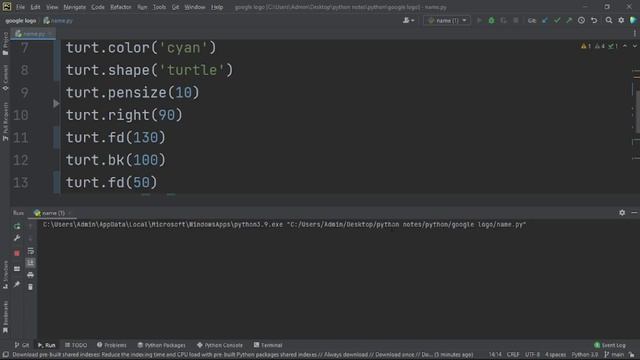Viewport: 640px width, 360px height.
Task: Open Run panel gear options
Action: pos(622,213)
